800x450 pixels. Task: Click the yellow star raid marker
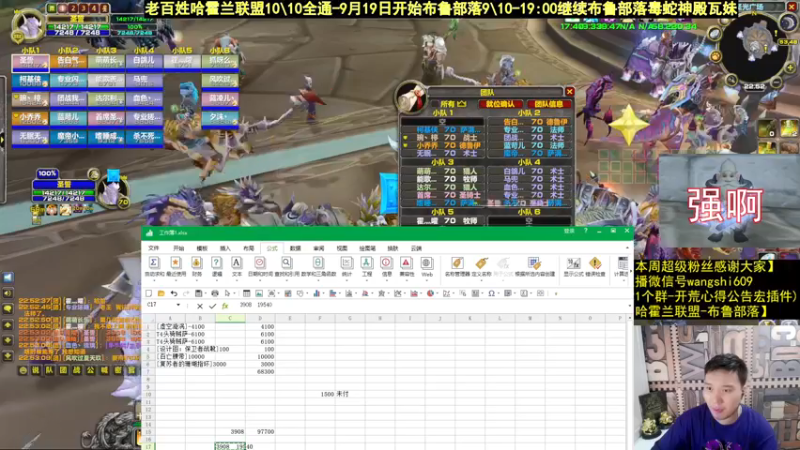pos(629,124)
